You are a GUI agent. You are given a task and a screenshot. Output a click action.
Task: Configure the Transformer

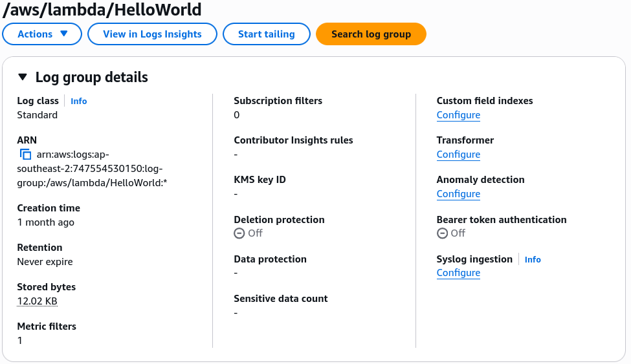[x=458, y=155]
